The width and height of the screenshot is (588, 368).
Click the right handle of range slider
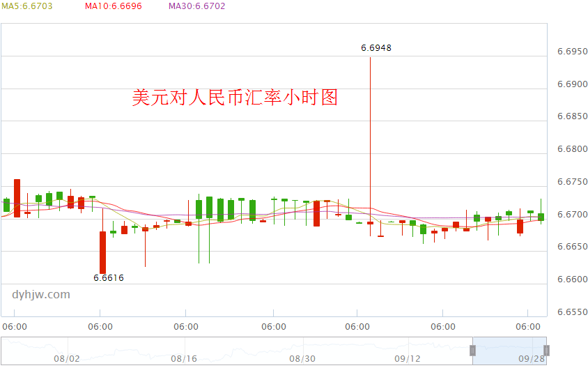click(546, 351)
